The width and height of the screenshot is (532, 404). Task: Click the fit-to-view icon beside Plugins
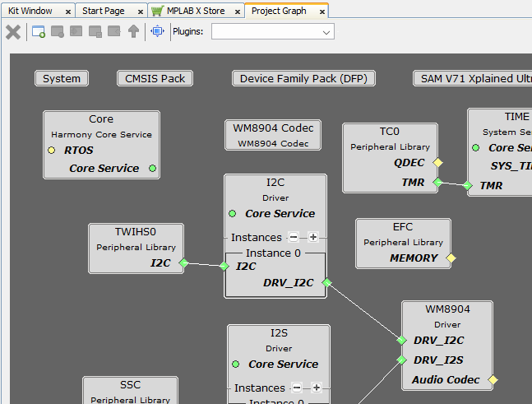pyautogui.click(x=158, y=32)
